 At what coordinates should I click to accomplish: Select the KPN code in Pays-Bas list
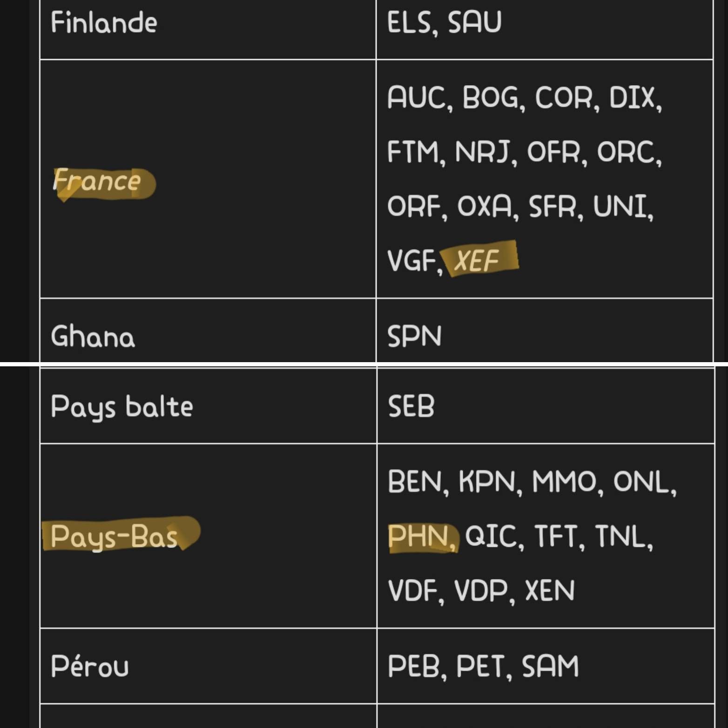(x=486, y=482)
